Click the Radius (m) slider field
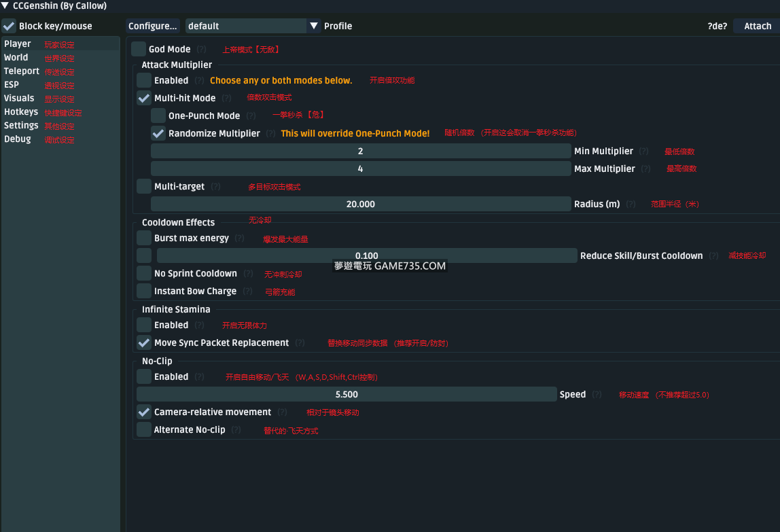Screen dimensions: 780x532 [x=360, y=204]
